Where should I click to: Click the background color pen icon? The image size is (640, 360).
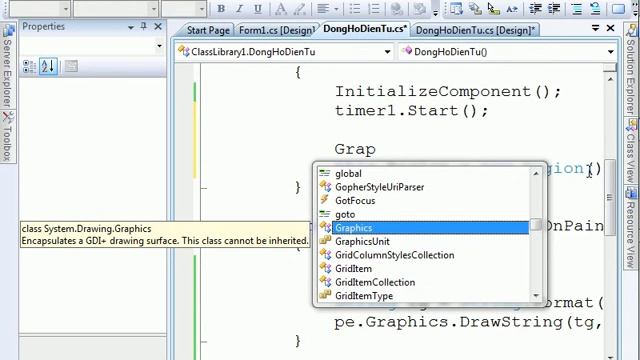[x=300, y=9]
